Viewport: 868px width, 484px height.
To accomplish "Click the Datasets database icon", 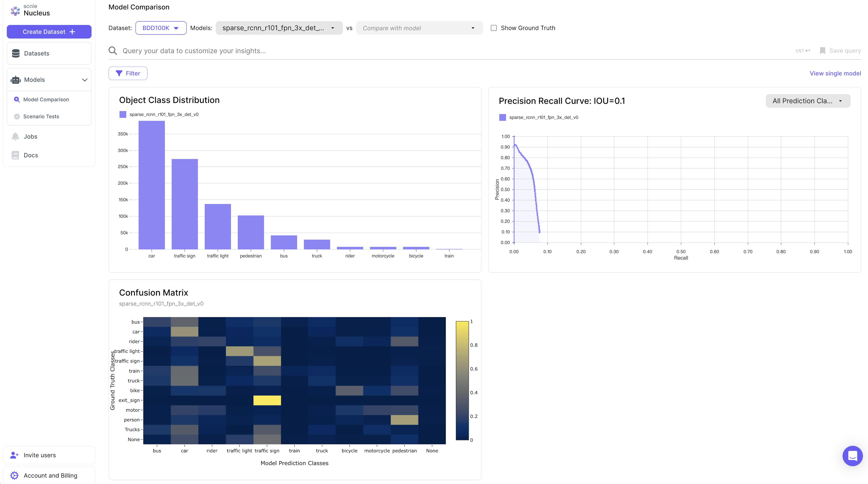I will (x=16, y=53).
